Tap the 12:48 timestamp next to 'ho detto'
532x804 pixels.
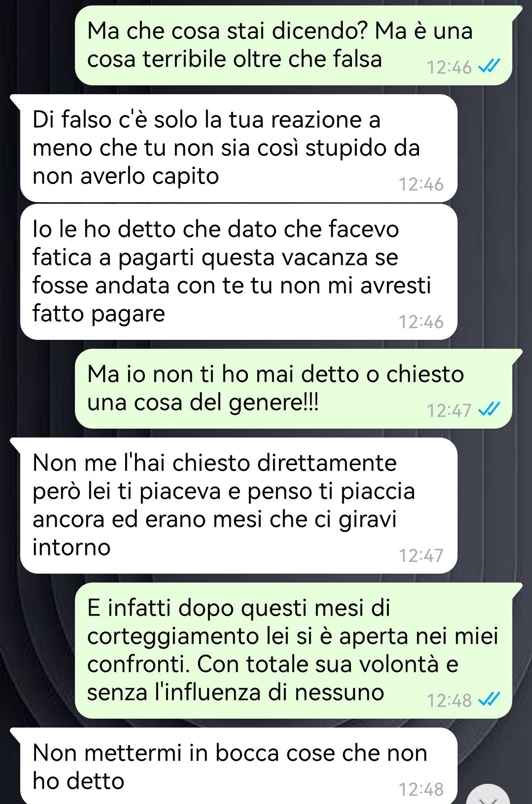[421, 789]
